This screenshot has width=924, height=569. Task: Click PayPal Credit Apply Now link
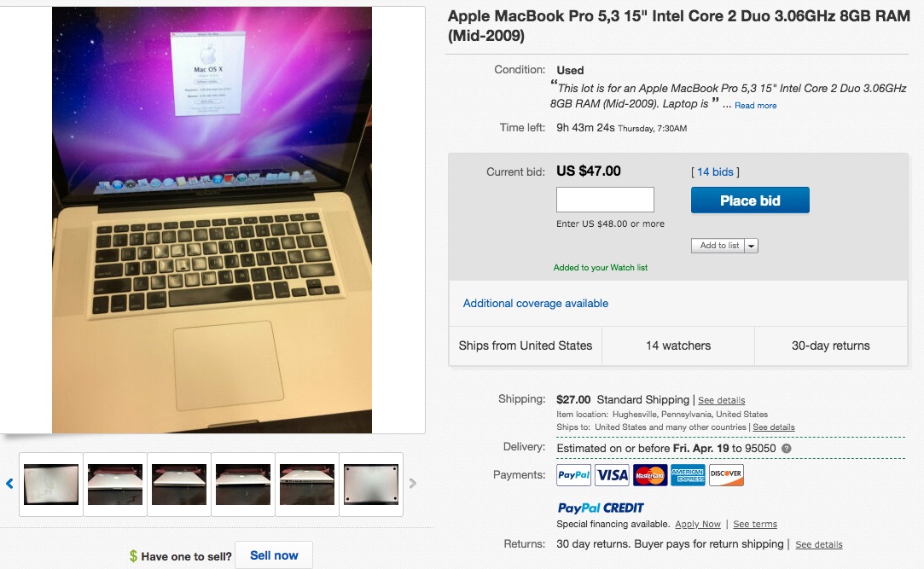tap(698, 525)
